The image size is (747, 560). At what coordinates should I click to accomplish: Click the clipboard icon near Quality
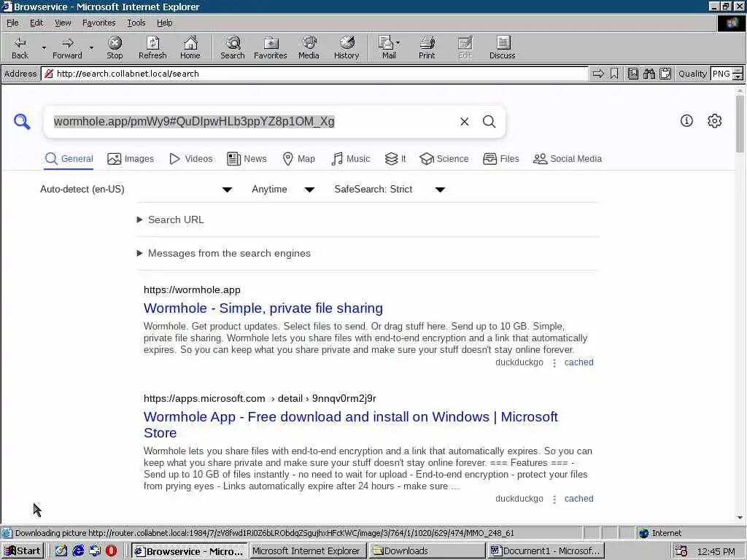click(x=665, y=74)
